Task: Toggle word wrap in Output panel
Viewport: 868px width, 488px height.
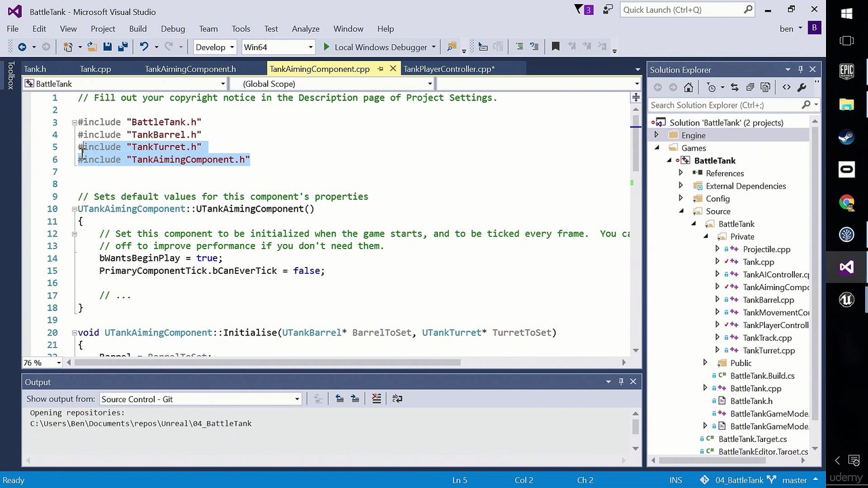Action: coord(397,399)
